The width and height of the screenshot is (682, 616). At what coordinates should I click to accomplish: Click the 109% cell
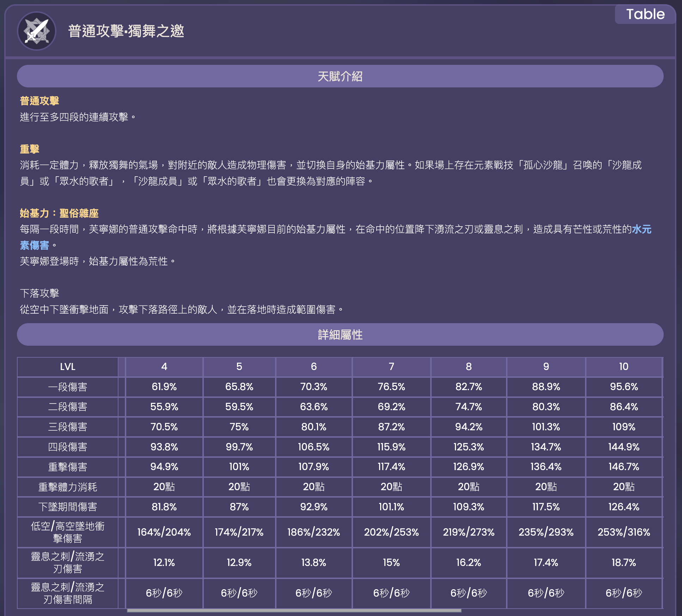coord(624,427)
